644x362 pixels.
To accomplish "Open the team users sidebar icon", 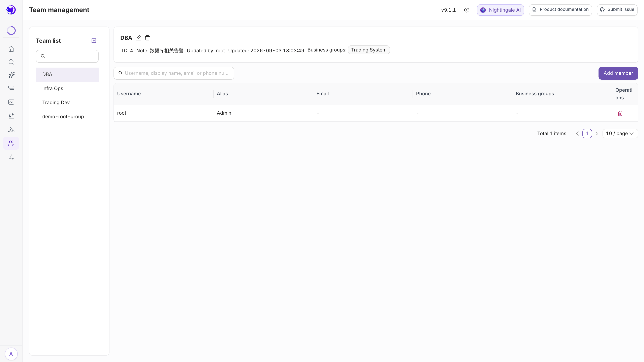I will point(11,143).
